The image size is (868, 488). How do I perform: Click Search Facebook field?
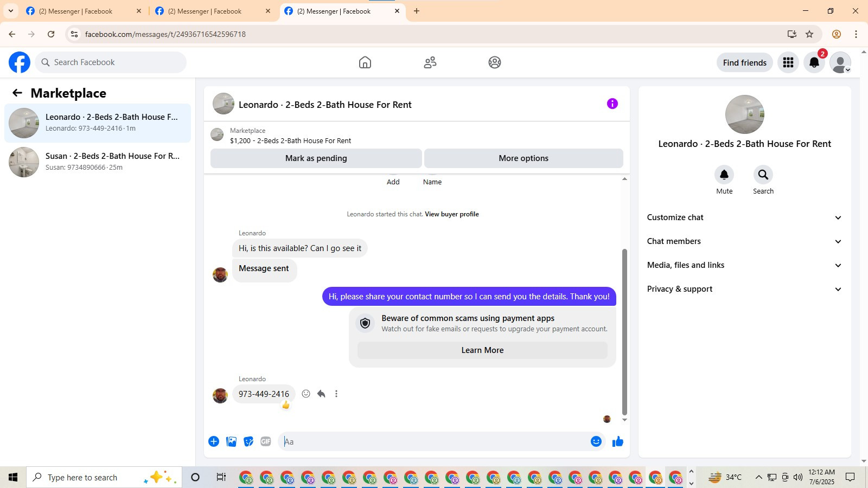point(111,62)
